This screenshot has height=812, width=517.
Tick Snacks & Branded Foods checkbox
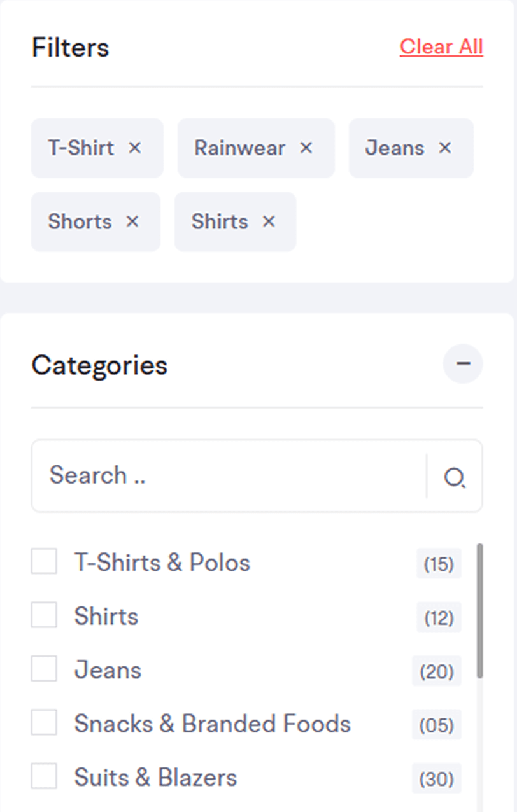[x=44, y=723]
